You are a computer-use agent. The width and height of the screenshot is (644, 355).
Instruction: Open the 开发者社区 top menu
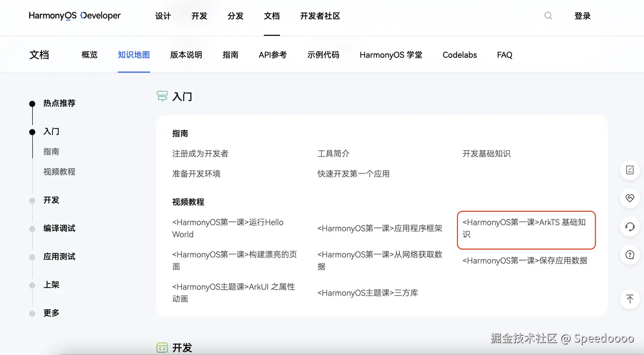[320, 16]
